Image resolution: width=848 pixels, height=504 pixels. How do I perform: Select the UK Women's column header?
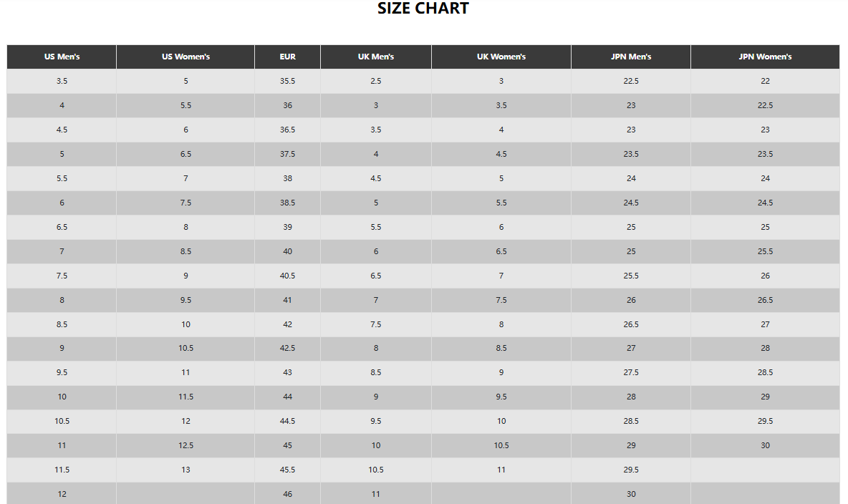pyautogui.click(x=501, y=57)
